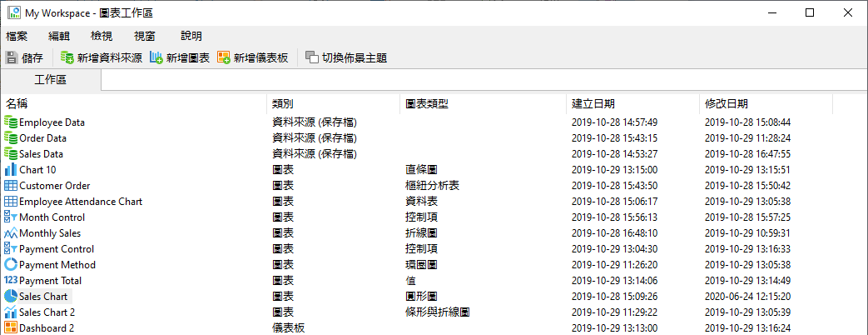
Task: Sort by the 圖表類型 column header
Action: (x=427, y=104)
